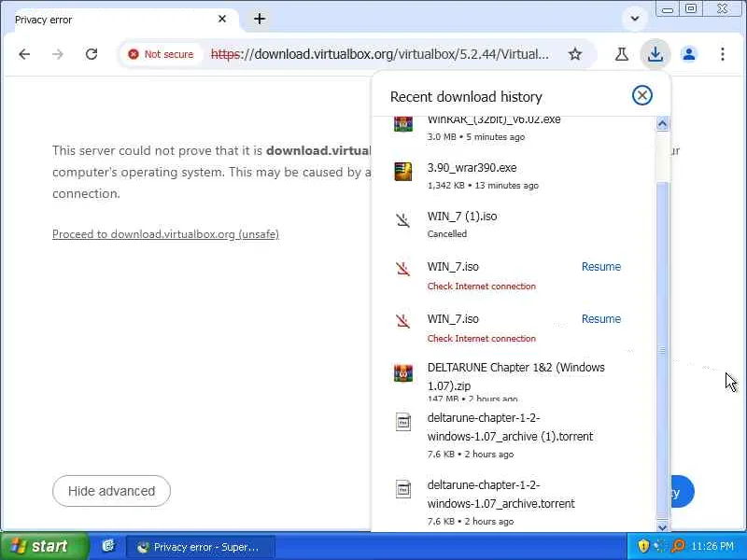Click the forward navigation arrow
Viewport: 747px width, 560px height.
pos(58,54)
